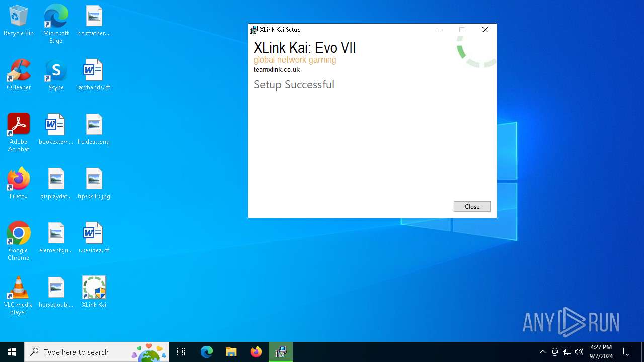Click the XLink Kai: Evo VII heading
The image size is (644, 362).
(305, 48)
